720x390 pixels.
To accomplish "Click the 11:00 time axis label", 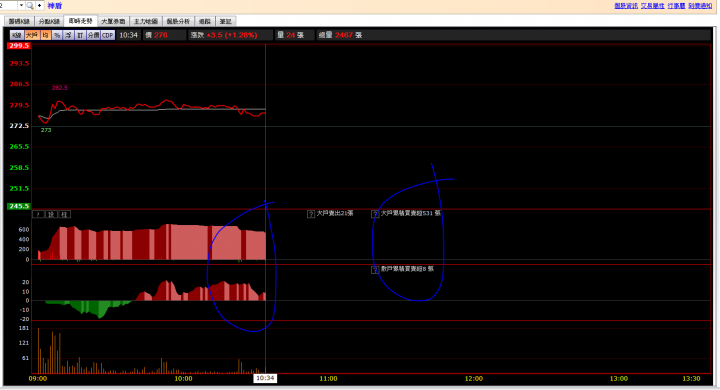I will (x=328, y=379).
